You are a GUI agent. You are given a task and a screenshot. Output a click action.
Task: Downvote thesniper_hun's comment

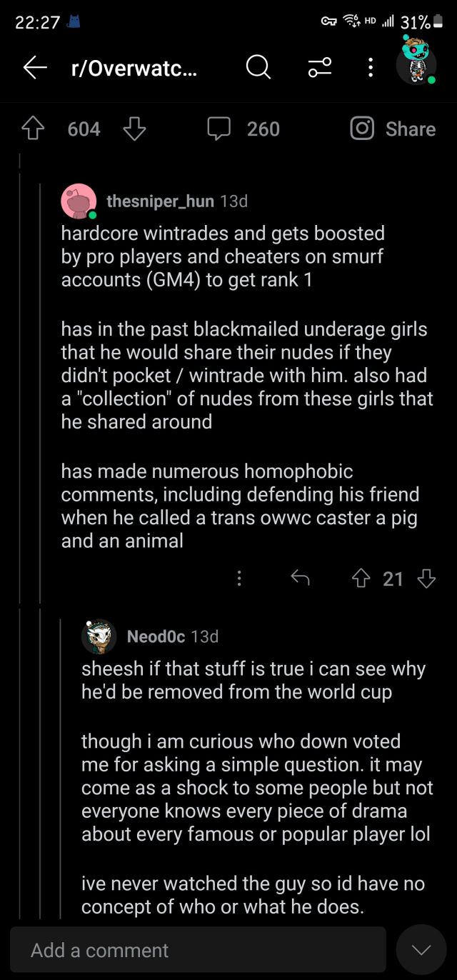[426, 579]
